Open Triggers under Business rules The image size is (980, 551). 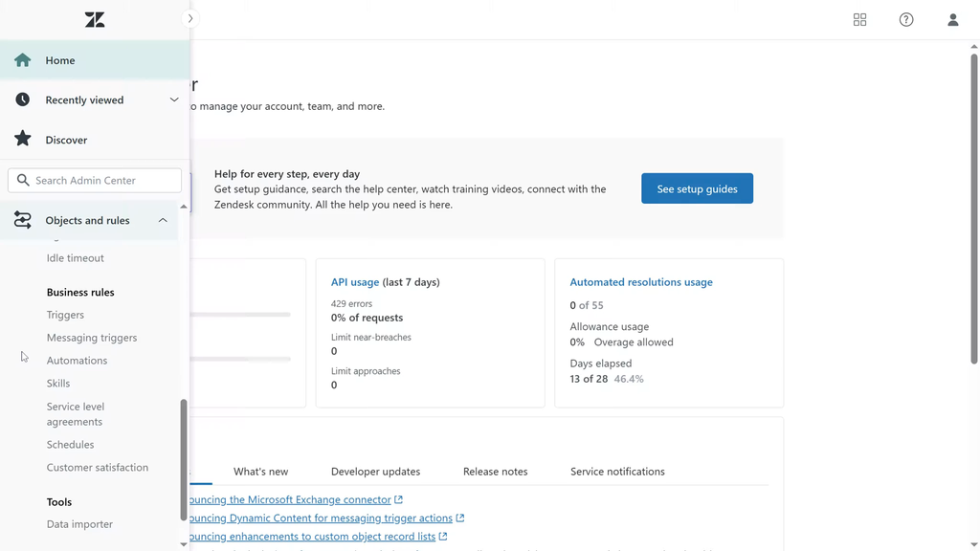65,315
